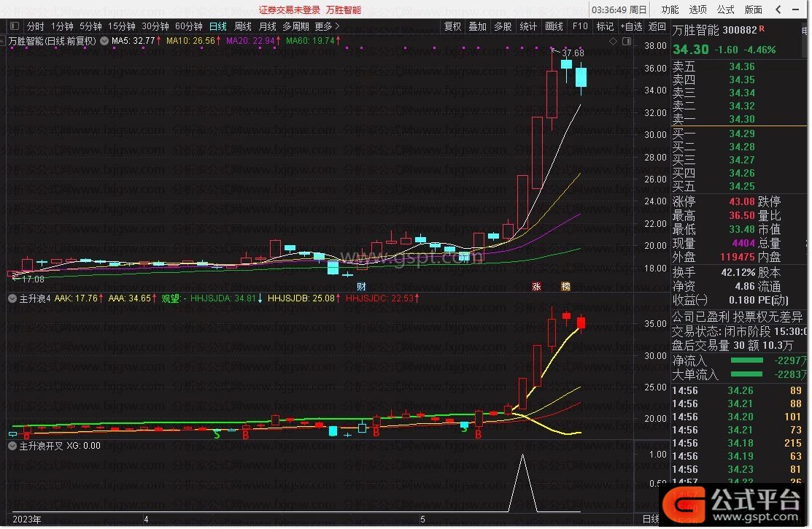Click the diamond icon at chart top-right

(x=613, y=41)
